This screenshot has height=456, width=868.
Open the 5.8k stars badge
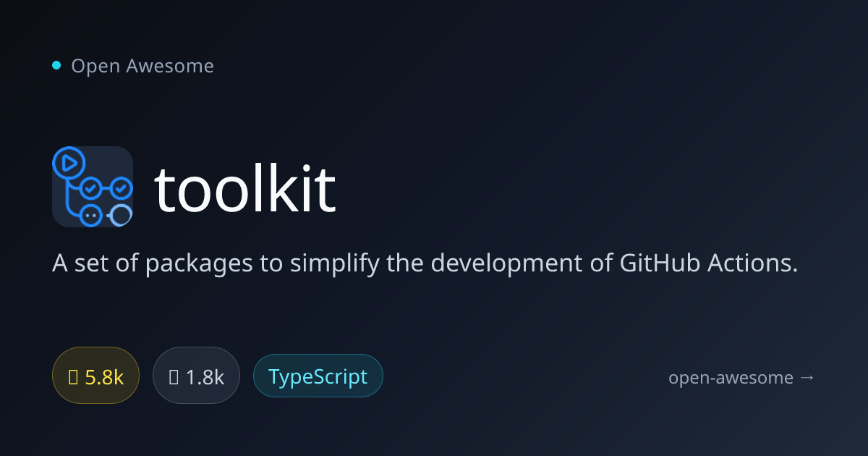pos(95,376)
